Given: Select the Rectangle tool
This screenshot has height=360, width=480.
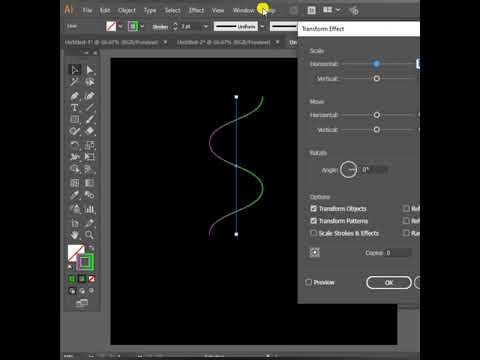Looking at the screenshot, I should coord(75,120).
